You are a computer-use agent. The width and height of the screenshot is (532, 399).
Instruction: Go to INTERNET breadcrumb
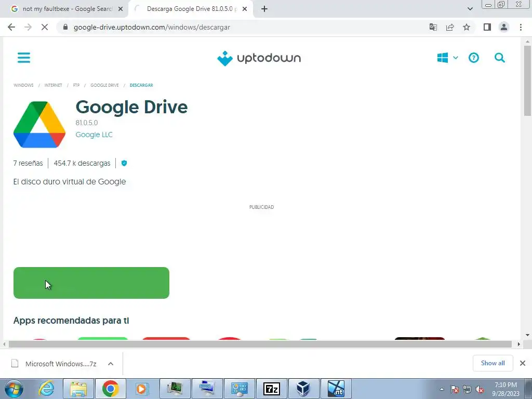54,85
